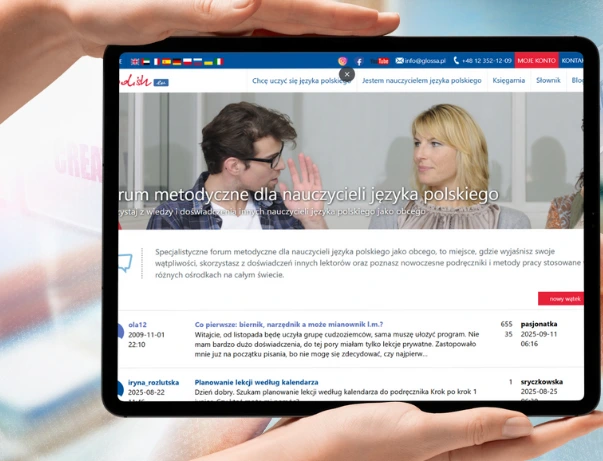Open user profile iryna_rozlutska
Viewport: 603px width, 461px height.
coord(153,383)
